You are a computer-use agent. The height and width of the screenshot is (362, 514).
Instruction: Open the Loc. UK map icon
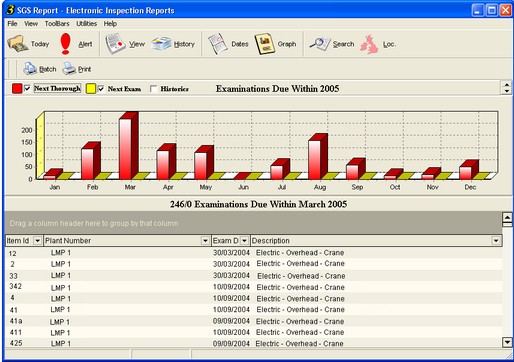pyautogui.click(x=369, y=44)
